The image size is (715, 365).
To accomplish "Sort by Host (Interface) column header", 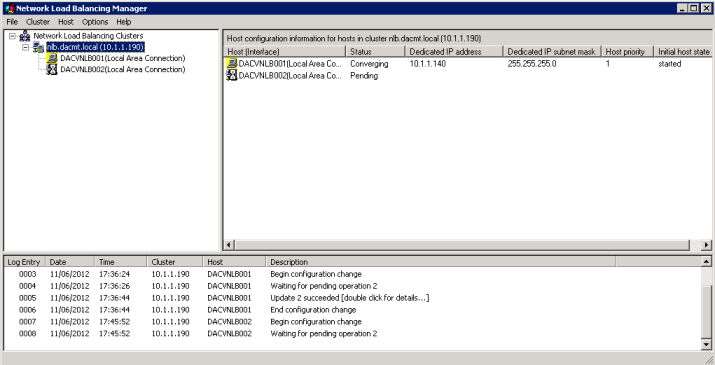I will pyautogui.click(x=285, y=52).
